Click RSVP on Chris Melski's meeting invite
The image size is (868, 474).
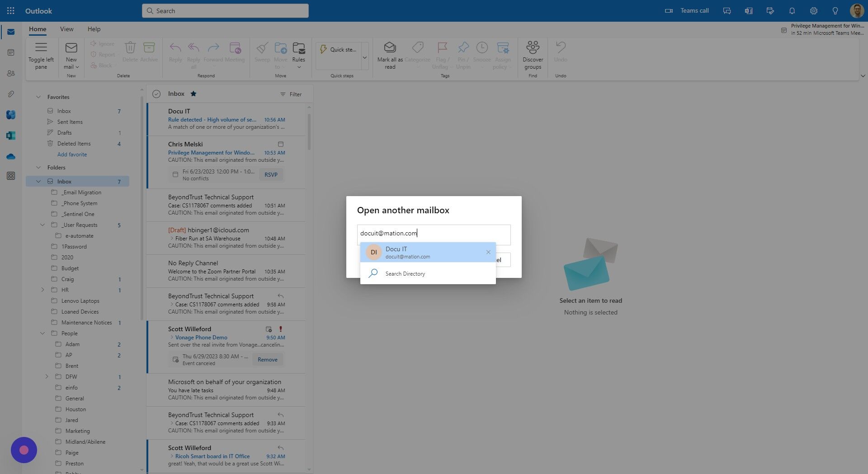point(271,174)
